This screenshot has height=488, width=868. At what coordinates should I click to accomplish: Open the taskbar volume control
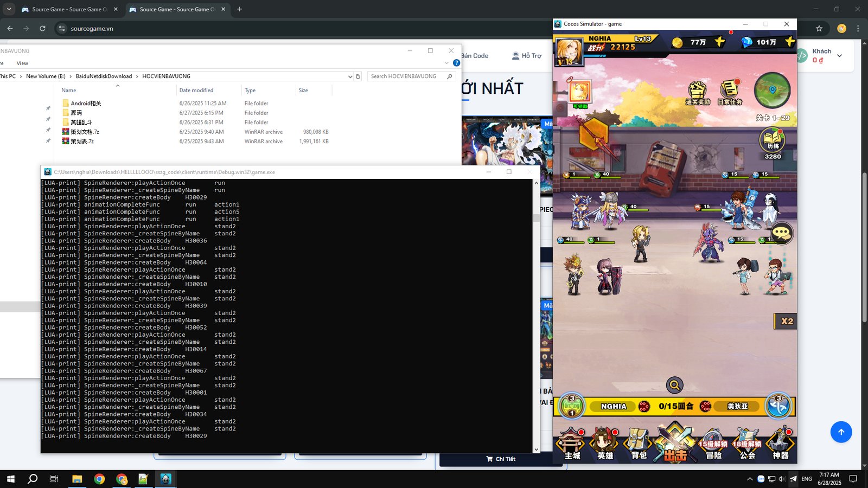point(782,479)
